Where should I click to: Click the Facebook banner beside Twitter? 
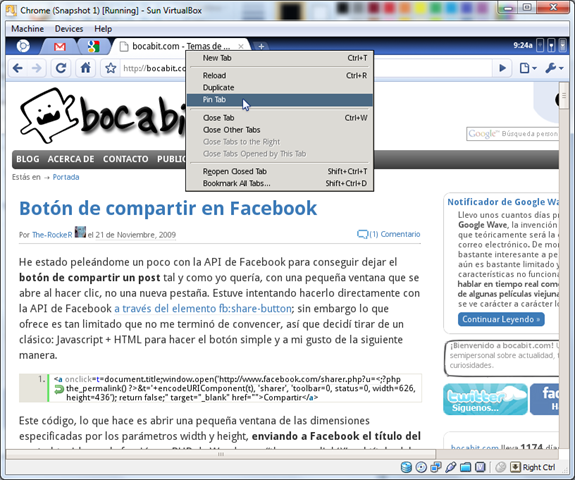pos(545,400)
